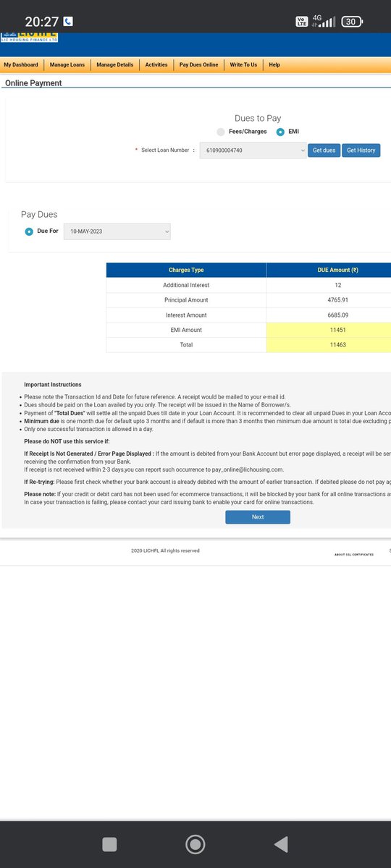Click the Get dues button

pos(324,150)
